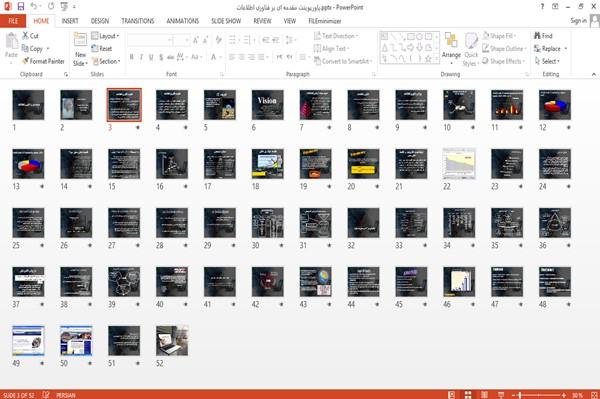
Task: Open the font name combo box
Action: pyautogui.click(x=150, y=40)
